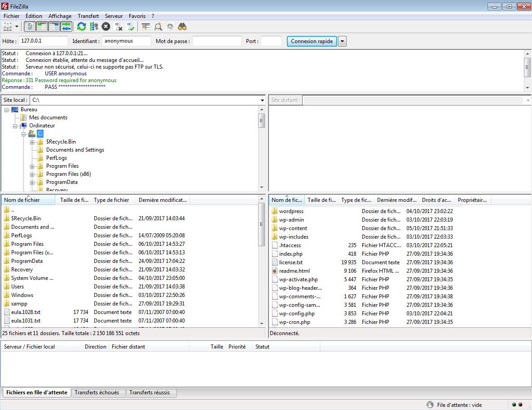
Task: Open the Transfert menu
Action: click(x=88, y=16)
